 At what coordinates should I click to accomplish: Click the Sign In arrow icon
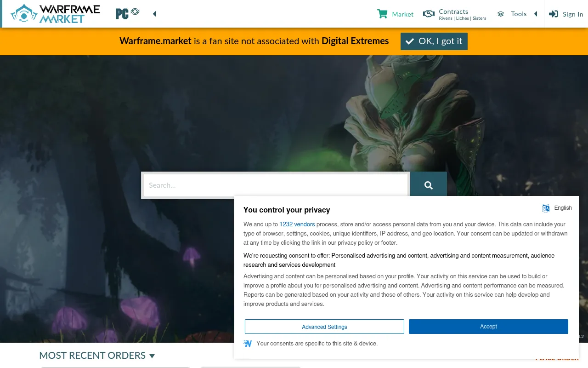tap(554, 14)
